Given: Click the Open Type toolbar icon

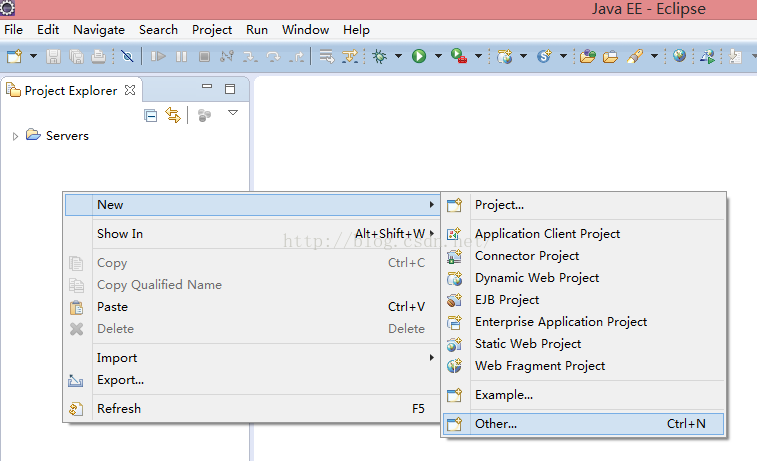Looking at the screenshot, I should [x=588, y=56].
